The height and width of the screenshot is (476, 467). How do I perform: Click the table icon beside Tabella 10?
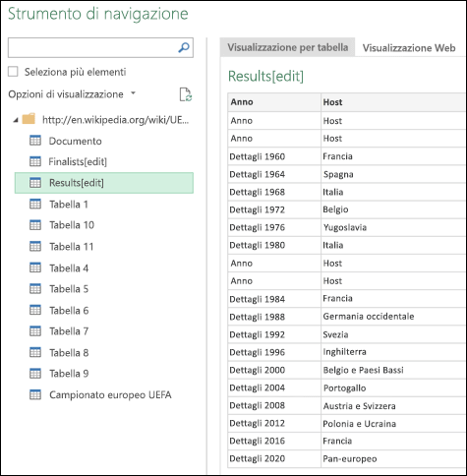35,225
